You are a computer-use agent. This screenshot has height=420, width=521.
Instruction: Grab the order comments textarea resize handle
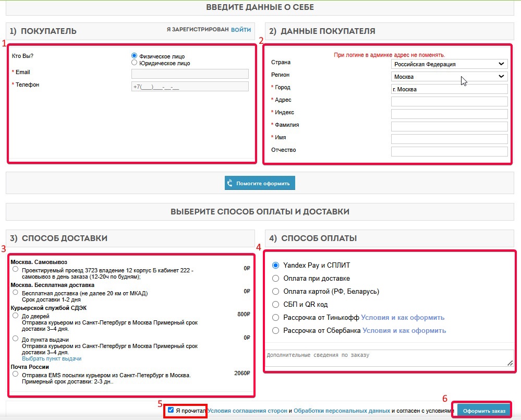tap(510, 363)
